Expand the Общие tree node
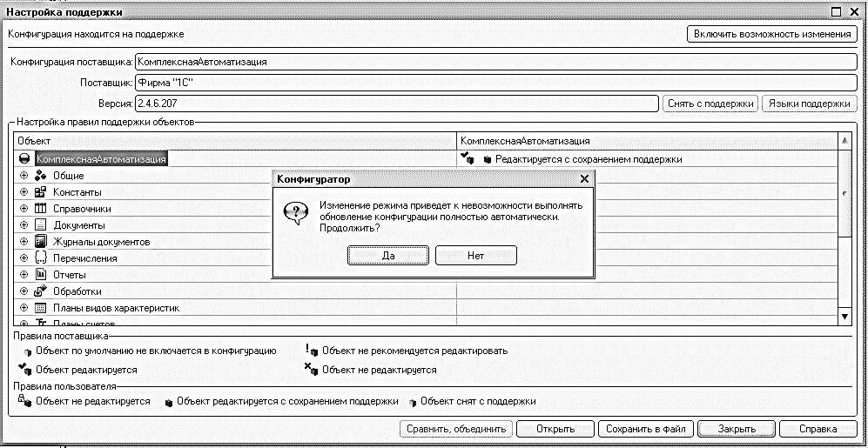The image size is (868, 448). 24,176
